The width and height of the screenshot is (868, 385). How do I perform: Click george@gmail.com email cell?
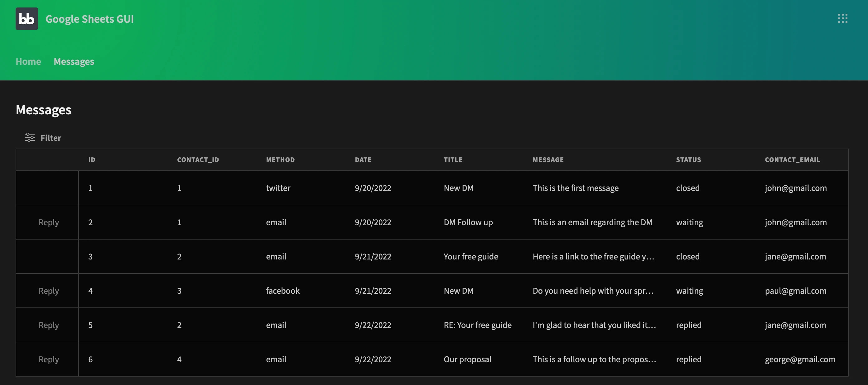800,359
